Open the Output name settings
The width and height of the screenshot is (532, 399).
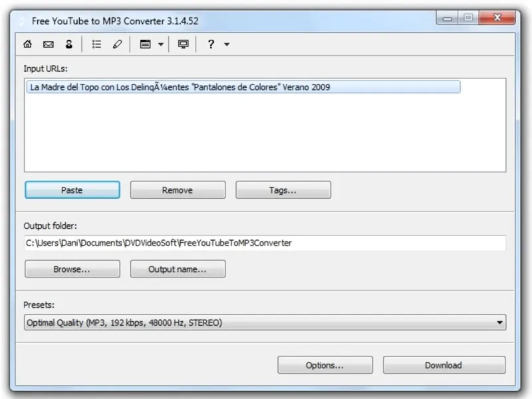pyautogui.click(x=178, y=269)
